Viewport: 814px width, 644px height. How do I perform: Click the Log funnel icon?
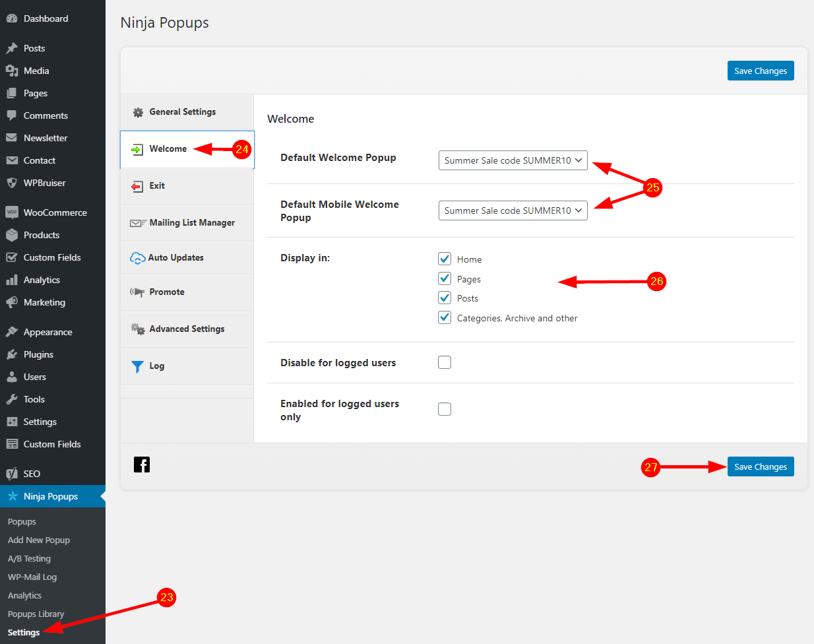[x=137, y=367]
